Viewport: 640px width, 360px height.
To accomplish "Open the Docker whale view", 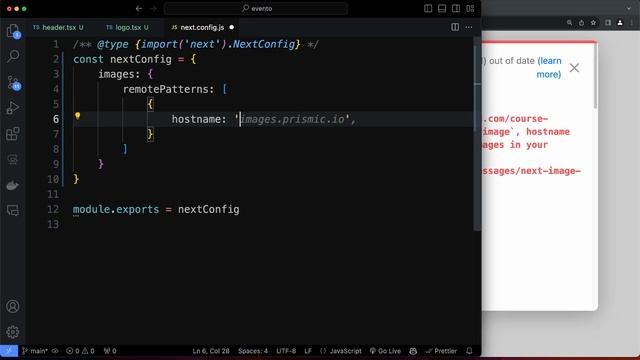I will click(13, 185).
